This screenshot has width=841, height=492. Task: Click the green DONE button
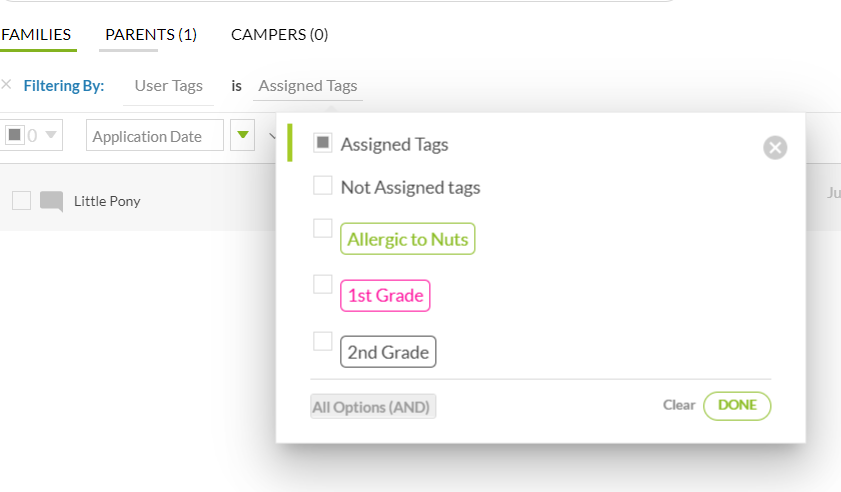pos(737,406)
